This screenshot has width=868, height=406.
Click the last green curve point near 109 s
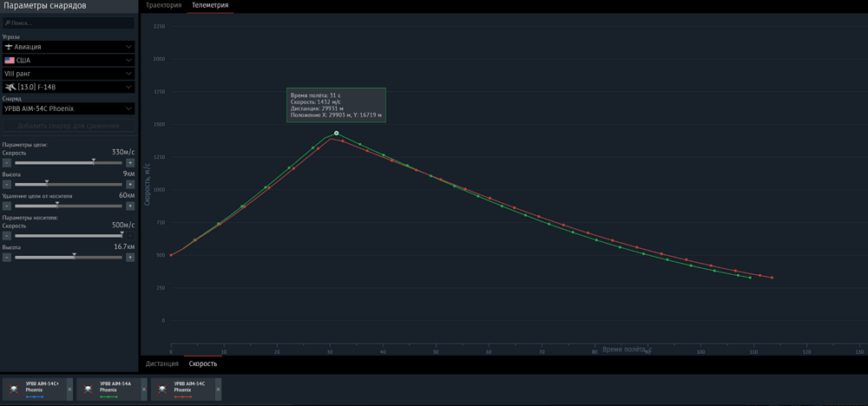(x=750, y=277)
